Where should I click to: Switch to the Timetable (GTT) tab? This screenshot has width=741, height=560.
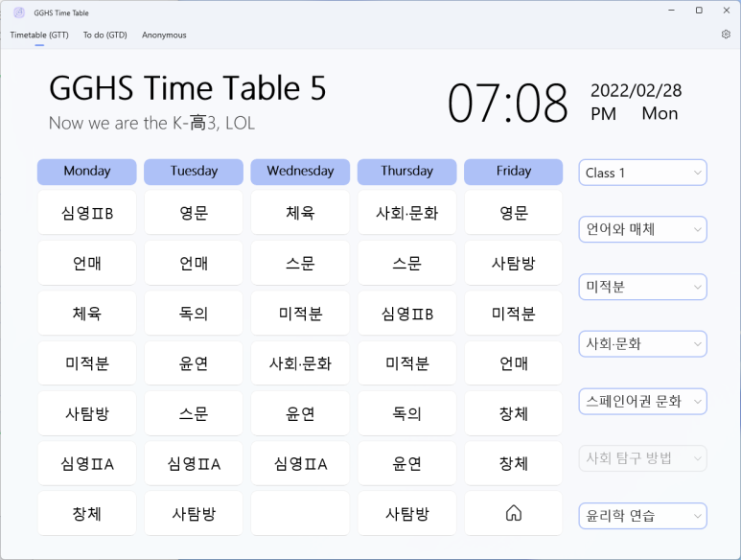[39, 35]
